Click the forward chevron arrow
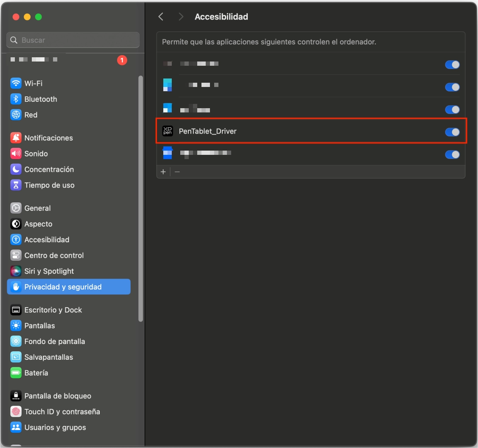The image size is (478, 448). (x=181, y=17)
